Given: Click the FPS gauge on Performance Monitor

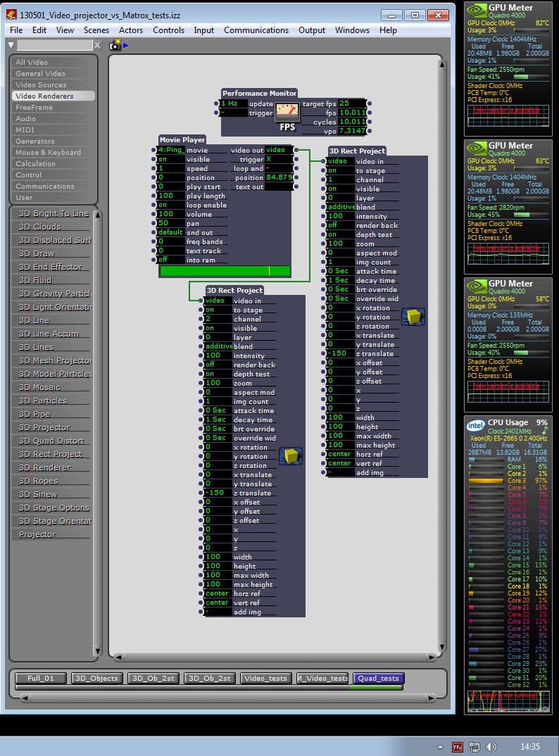Looking at the screenshot, I should tap(287, 111).
